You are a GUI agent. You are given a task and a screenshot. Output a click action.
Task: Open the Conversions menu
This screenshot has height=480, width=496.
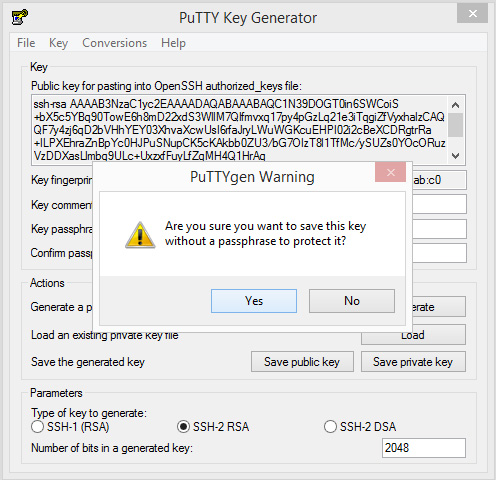pos(115,43)
